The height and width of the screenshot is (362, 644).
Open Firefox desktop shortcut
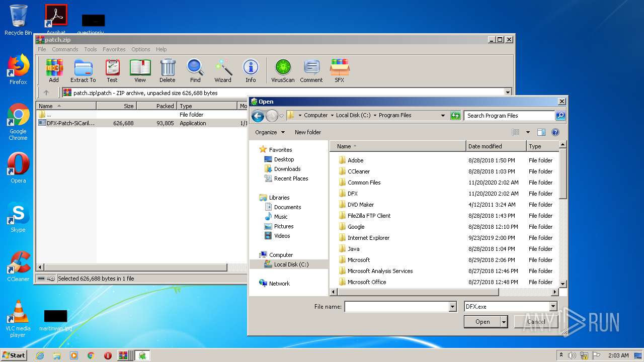(18, 69)
